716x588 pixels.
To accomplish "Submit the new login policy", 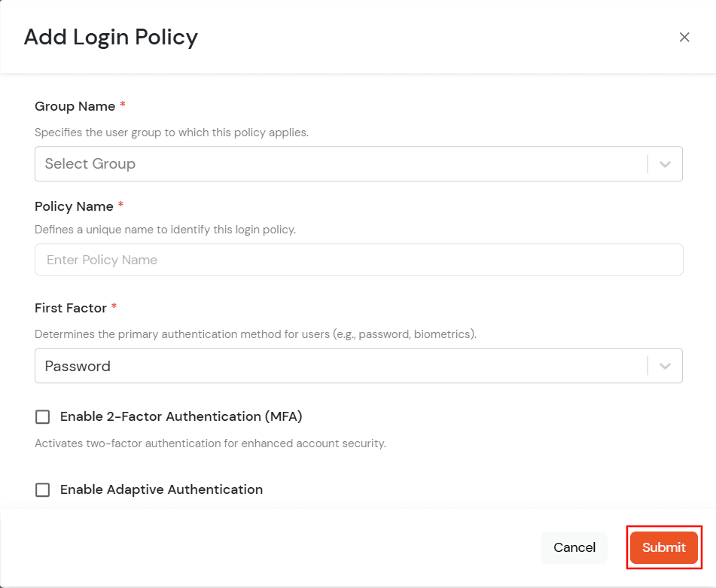I will [663, 547].
